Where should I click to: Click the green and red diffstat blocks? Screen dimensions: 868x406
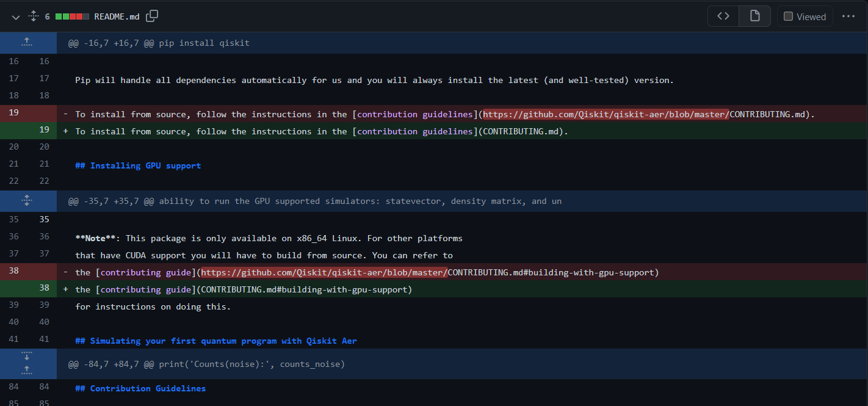(72, 16)
